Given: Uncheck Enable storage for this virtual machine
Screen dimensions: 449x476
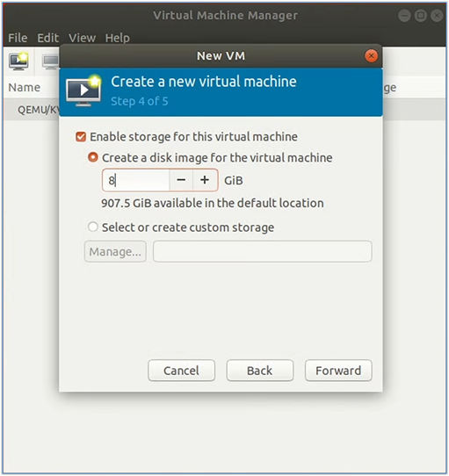Looking at the screenshot, I should [81, 137].
